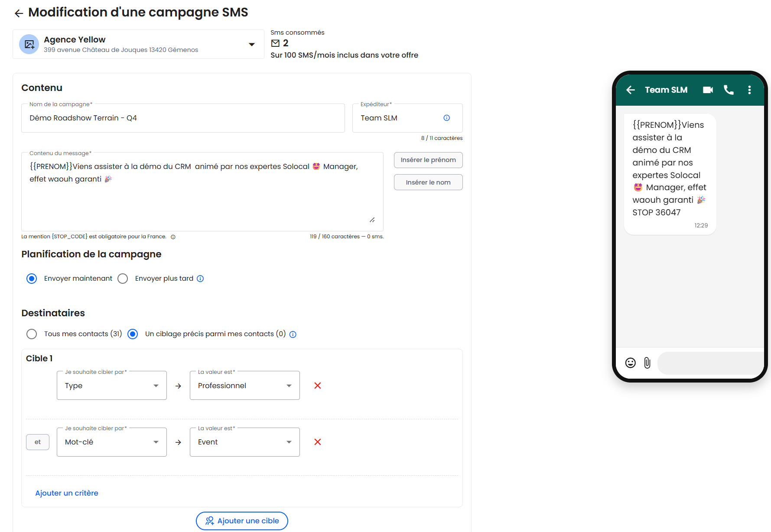Click the info icon next to the STOP_CODE mention
The height and width of the screenshot is (532, 771).
pos(173,237)
